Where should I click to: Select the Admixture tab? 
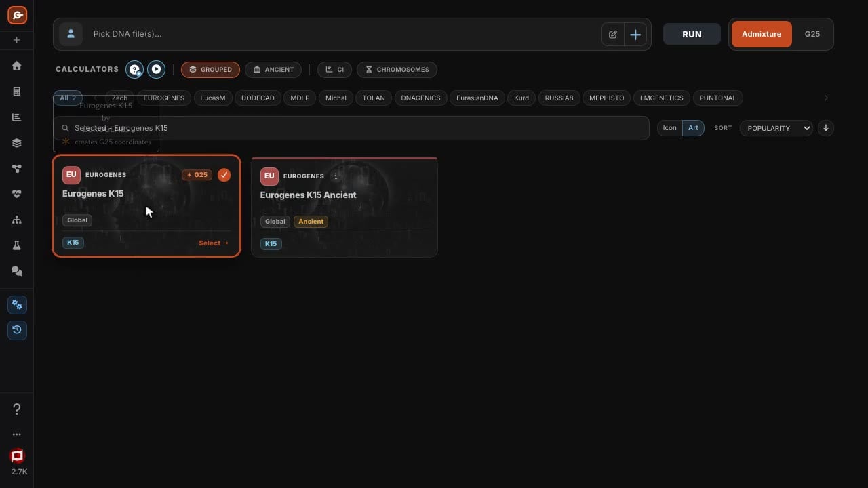click(x=762, y=34)
